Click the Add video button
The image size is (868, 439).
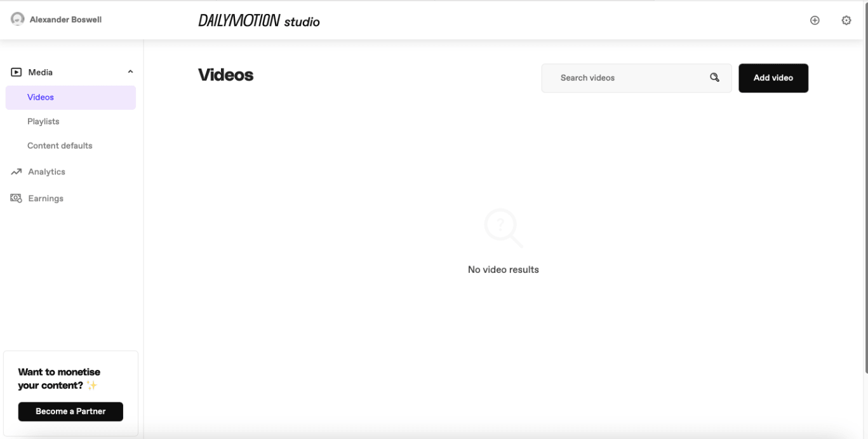773,78
